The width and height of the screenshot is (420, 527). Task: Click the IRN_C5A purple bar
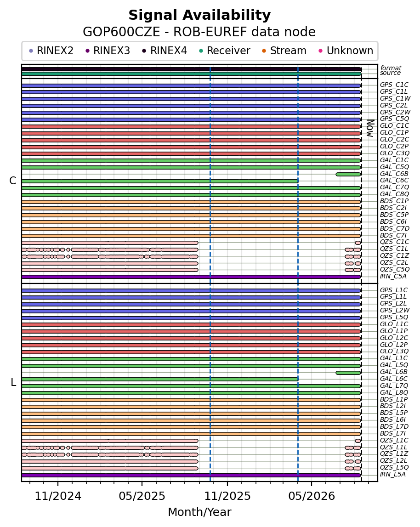point(191,277)
